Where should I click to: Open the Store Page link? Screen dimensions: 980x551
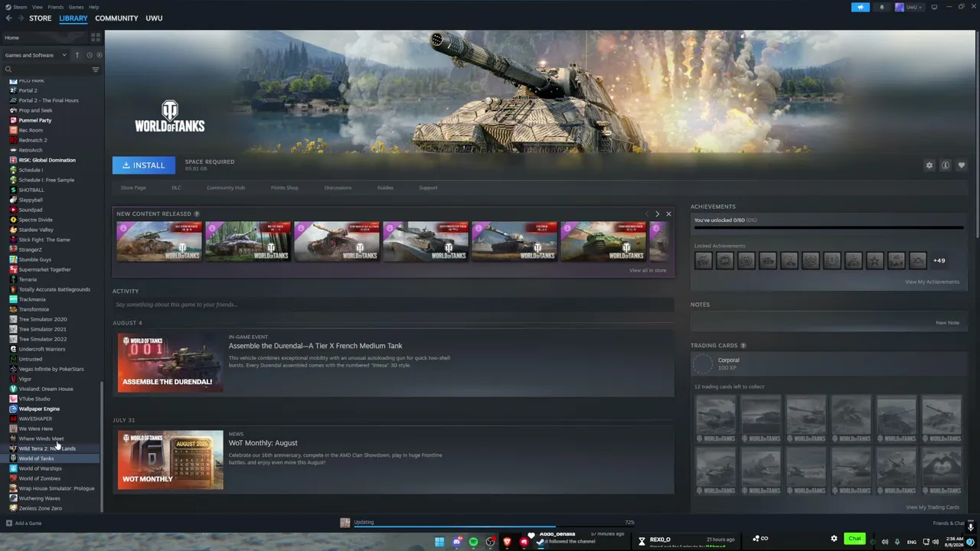[133, 187]
